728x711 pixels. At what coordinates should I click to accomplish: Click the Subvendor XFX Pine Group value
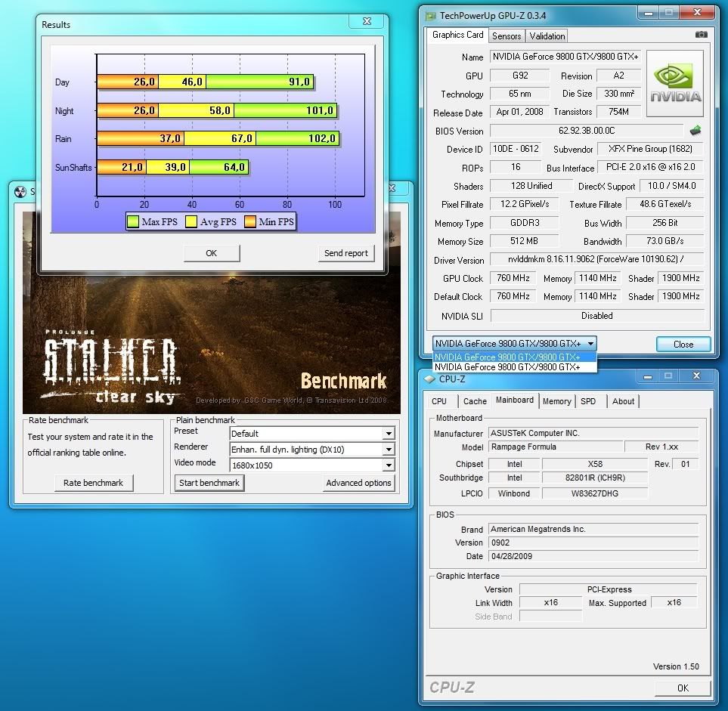click(650, 149)
